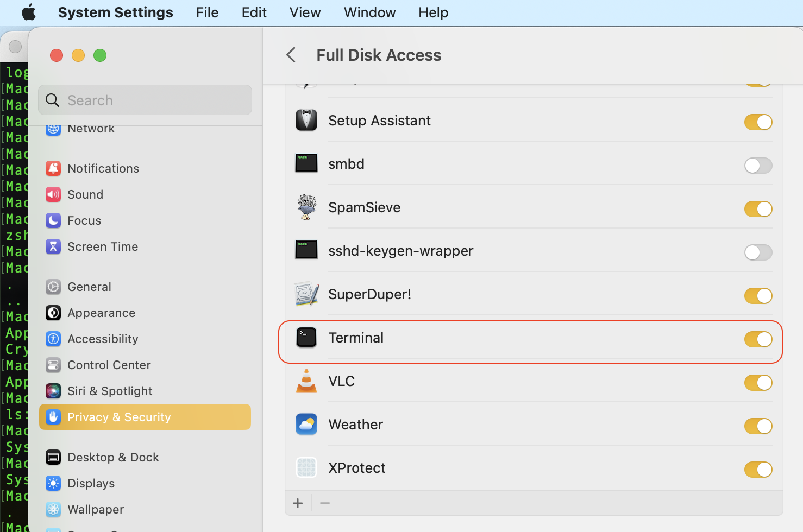Click the SpamSieve app icon
The width and height of the screenshot is (803, 532).
(x=306, y=207)
